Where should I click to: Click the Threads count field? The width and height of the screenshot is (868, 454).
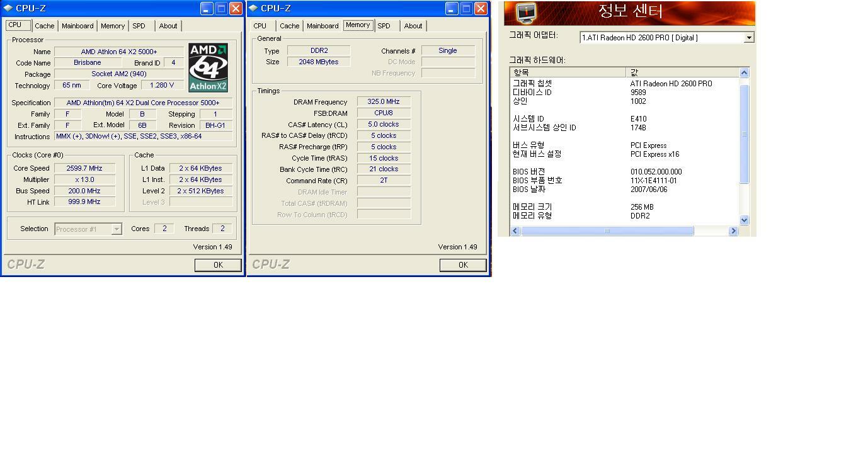click(222, 229)
